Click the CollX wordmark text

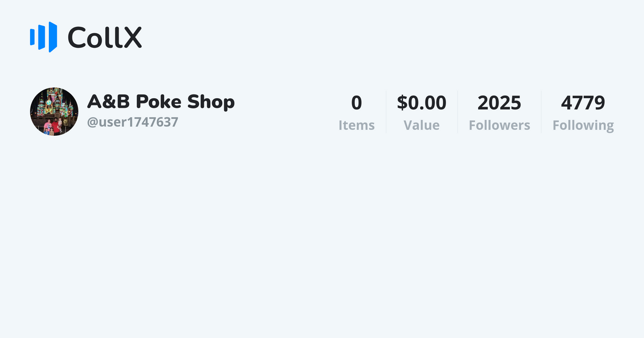[105, 38]
